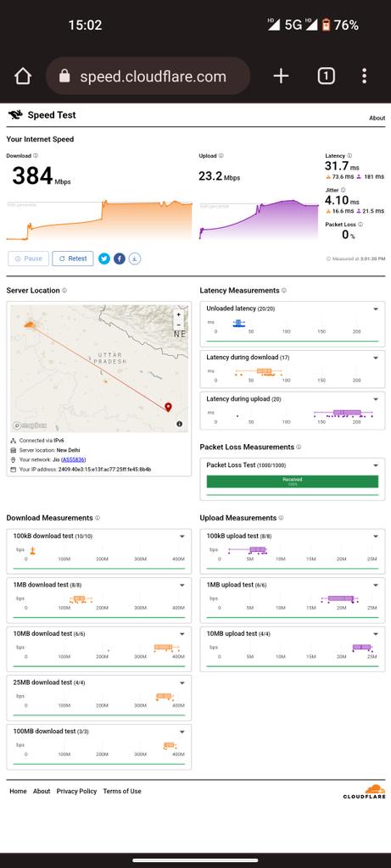Click info icon beside Upload label
The width and height of the screenshot is (391, 868).
coord(221,156)
